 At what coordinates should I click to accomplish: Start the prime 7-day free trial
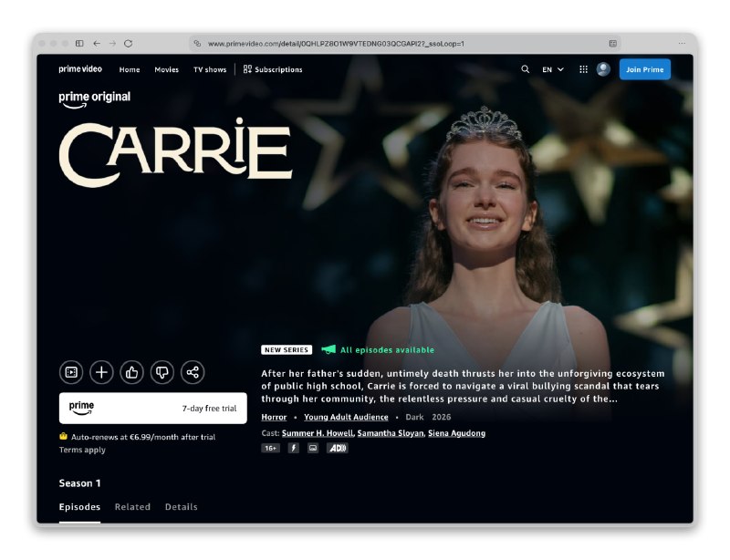coord(152,409)
